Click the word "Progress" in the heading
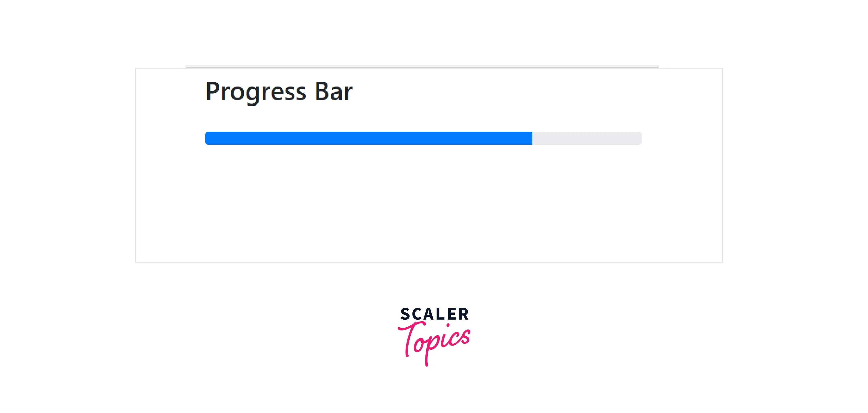The height and width of the screenshot is (413, 868). pyautogui.click(x=256, y=91)
